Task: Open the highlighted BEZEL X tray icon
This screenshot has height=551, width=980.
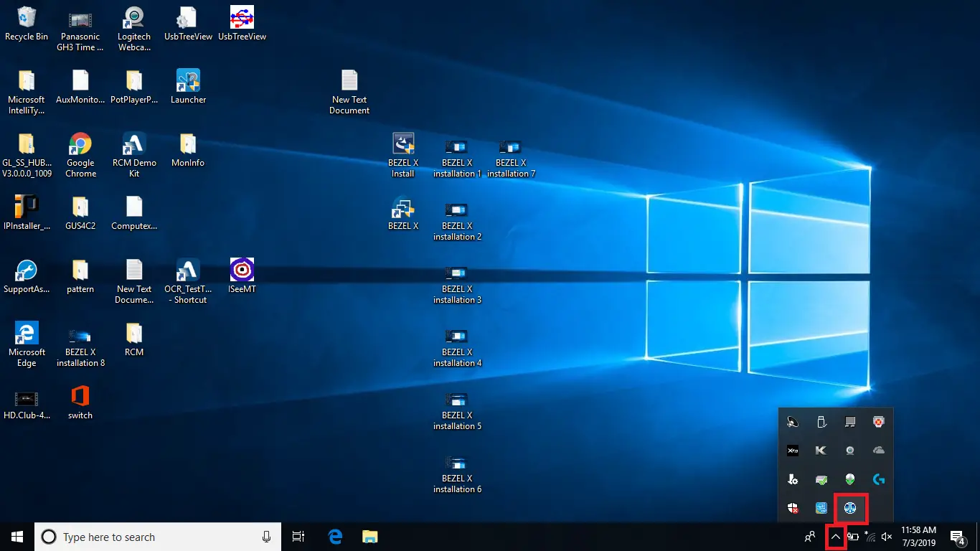Action: [x=851, y=507]
